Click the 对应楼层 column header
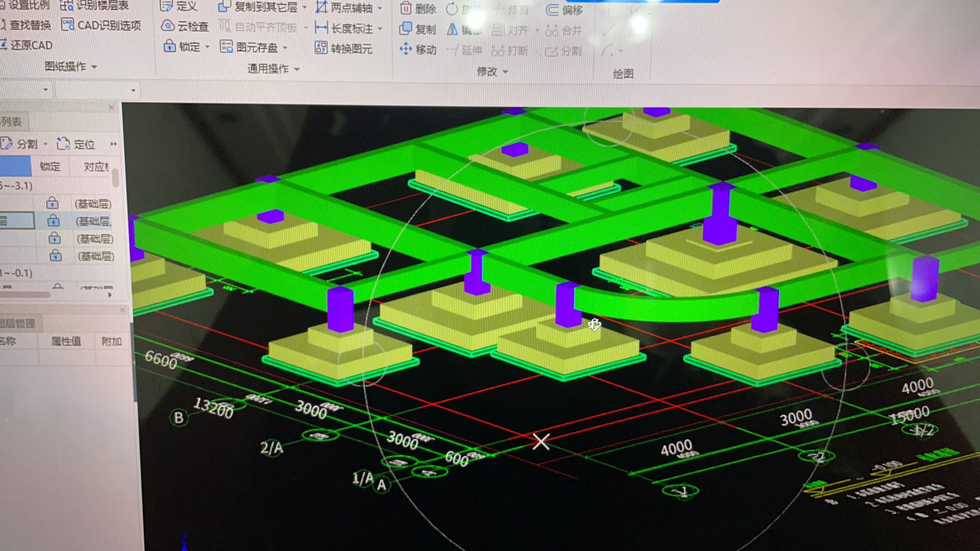The image size is (980, 551). pyautogui.click(x=96, y=167)
